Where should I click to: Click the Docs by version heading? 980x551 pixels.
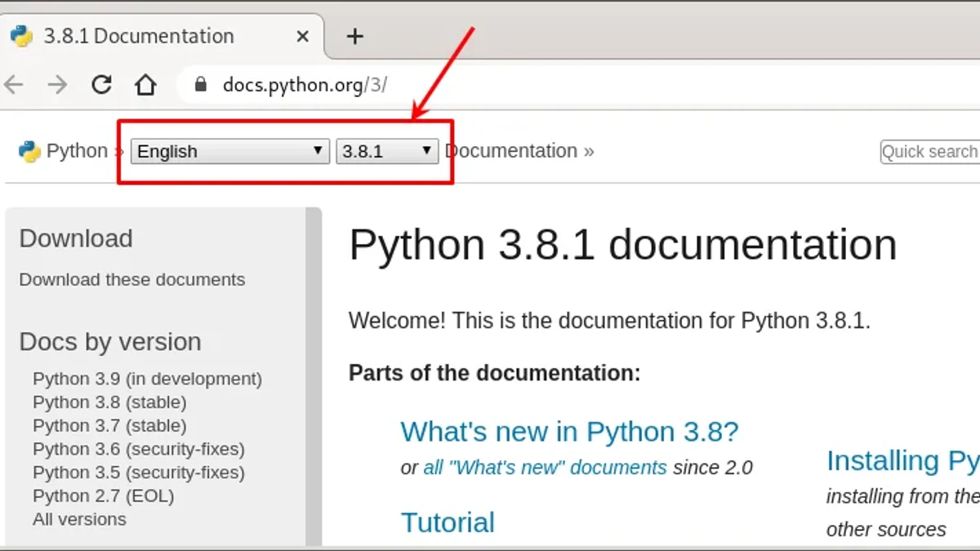[x=110, y=342]
